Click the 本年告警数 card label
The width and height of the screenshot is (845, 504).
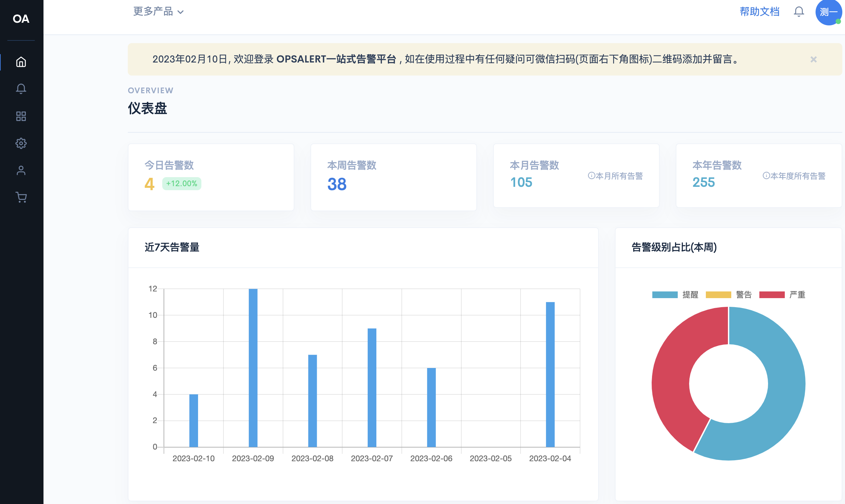coord(717,165)
